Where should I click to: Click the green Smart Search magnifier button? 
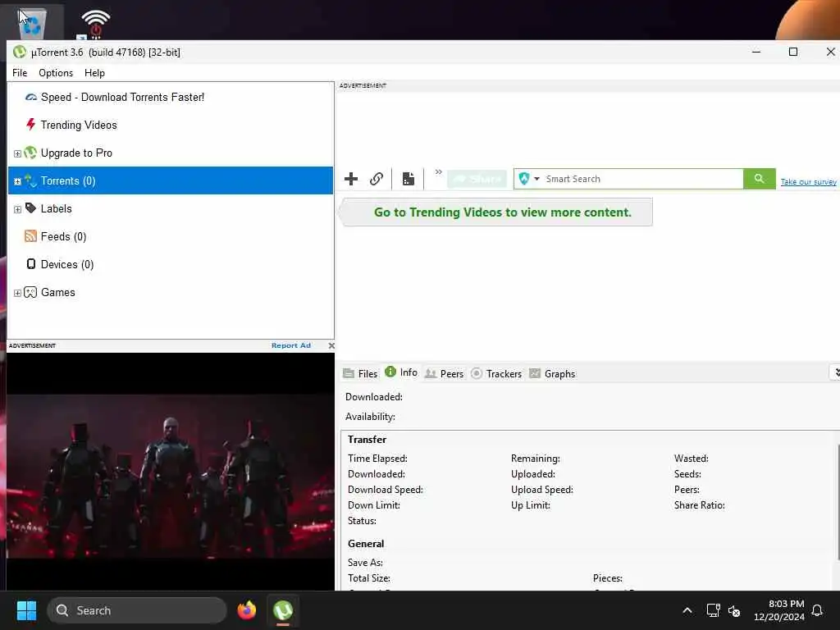coord(759,179)
